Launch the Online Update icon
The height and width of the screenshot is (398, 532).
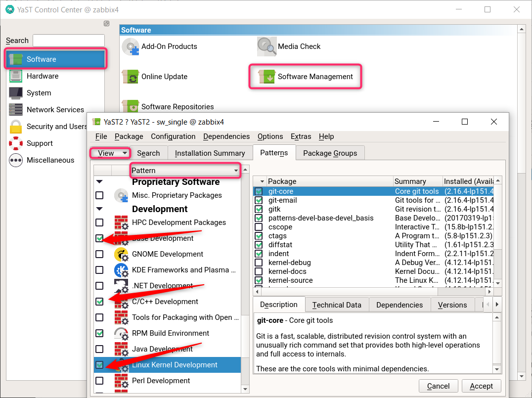tap(131, 77)
